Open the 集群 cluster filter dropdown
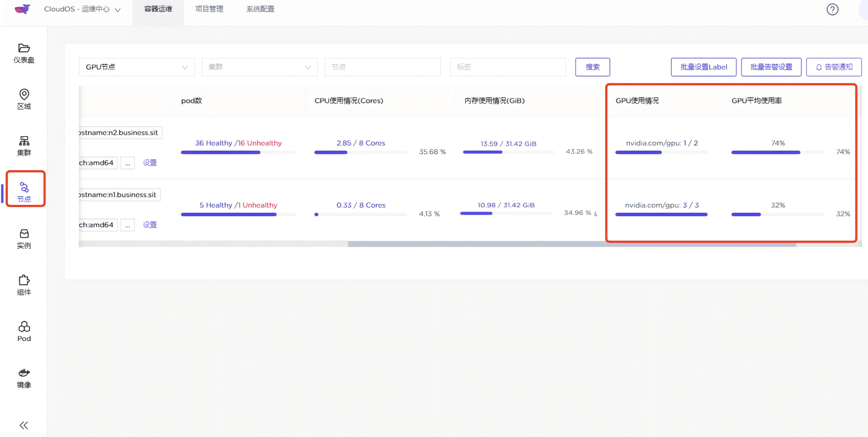Viewport: 868px width, 437px height. point(260,67)
